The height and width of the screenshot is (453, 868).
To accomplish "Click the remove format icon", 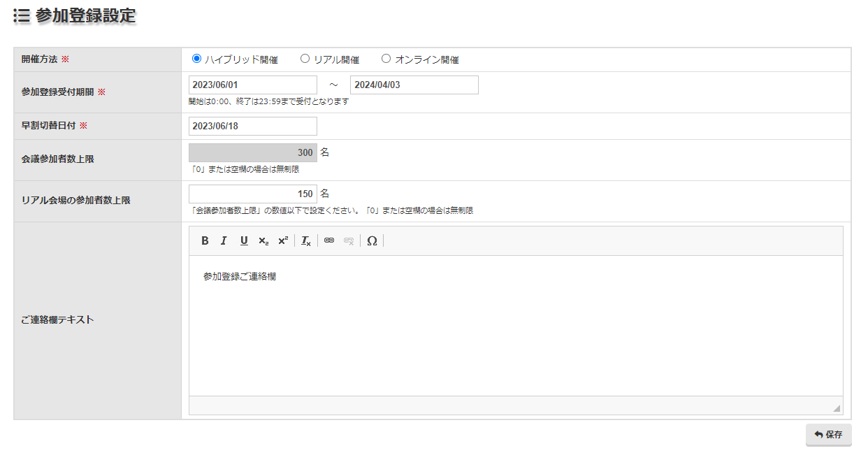I will pyautogui.click(x=306, y=240).
